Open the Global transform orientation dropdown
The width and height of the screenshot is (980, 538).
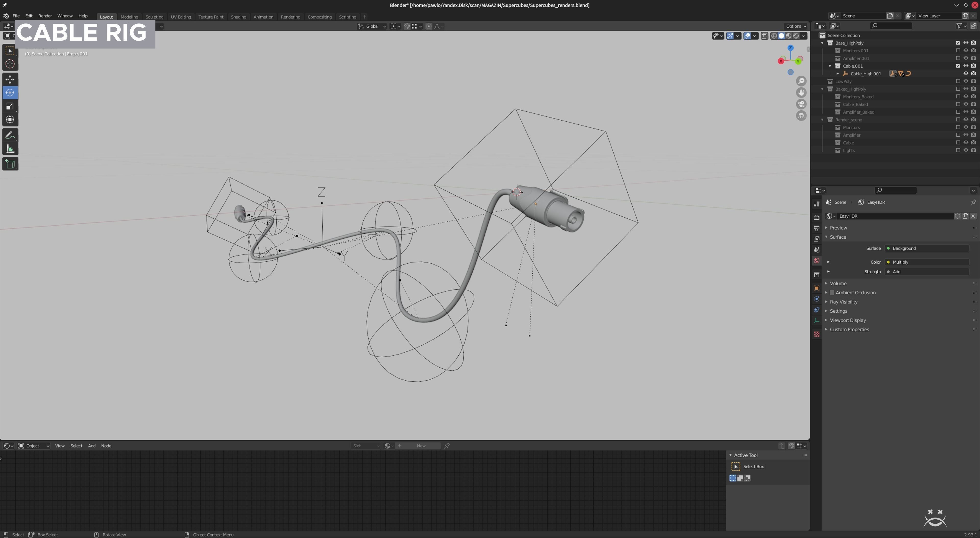tap(372, 26)
